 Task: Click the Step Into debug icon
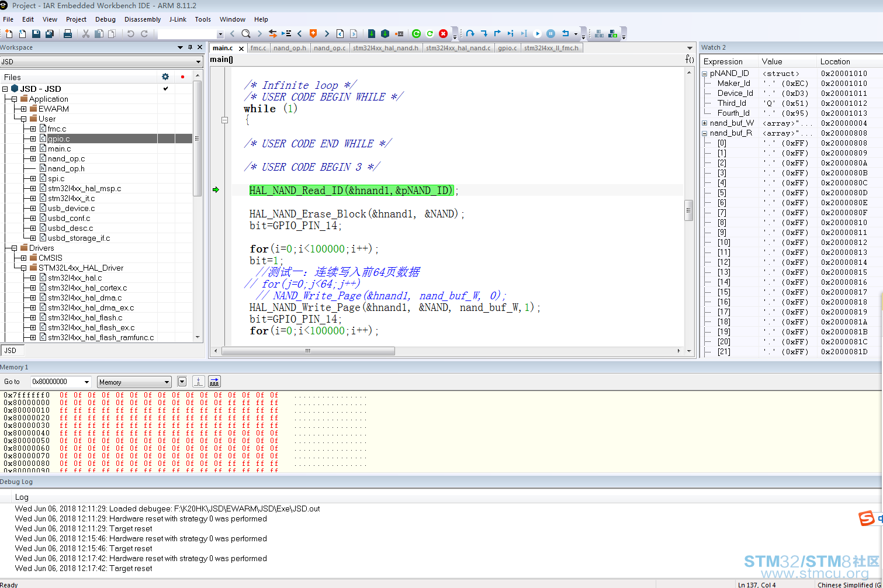pos(484,34)
